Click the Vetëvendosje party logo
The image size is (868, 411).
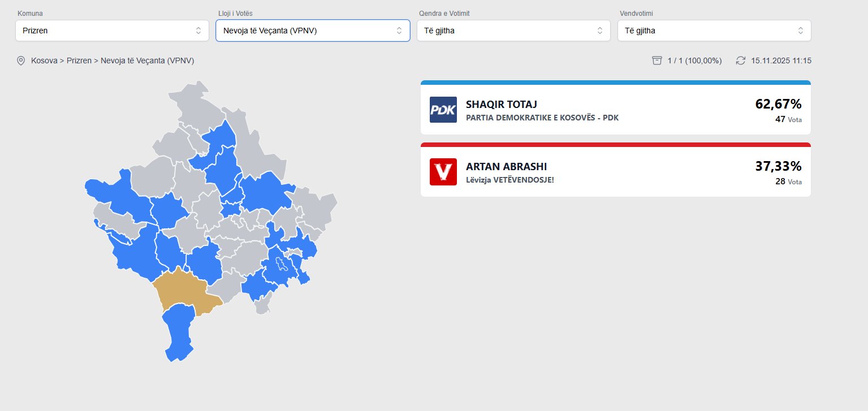coord(443,172)
